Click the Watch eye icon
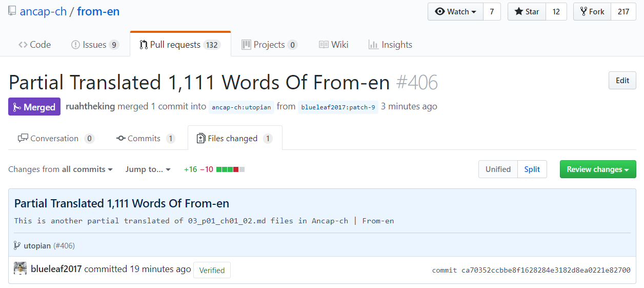Viewport: 644px width, 288px height. click(x=439, y=12)
